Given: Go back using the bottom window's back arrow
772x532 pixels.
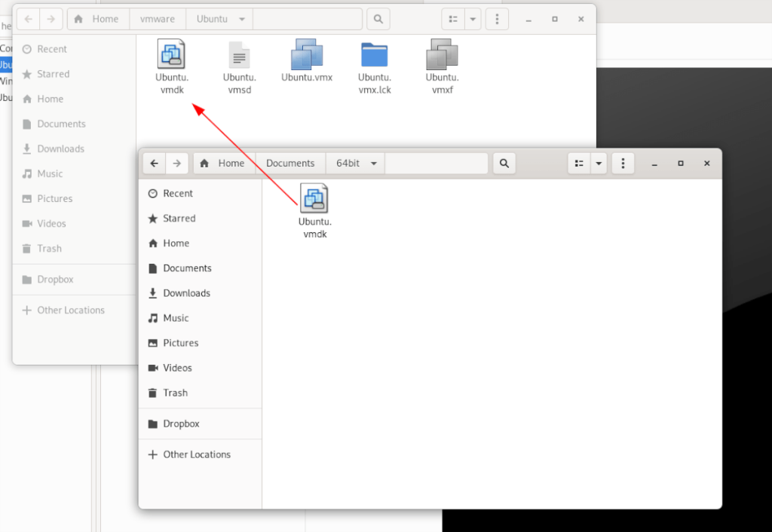Looking at the screenshot, I should 154,163.
